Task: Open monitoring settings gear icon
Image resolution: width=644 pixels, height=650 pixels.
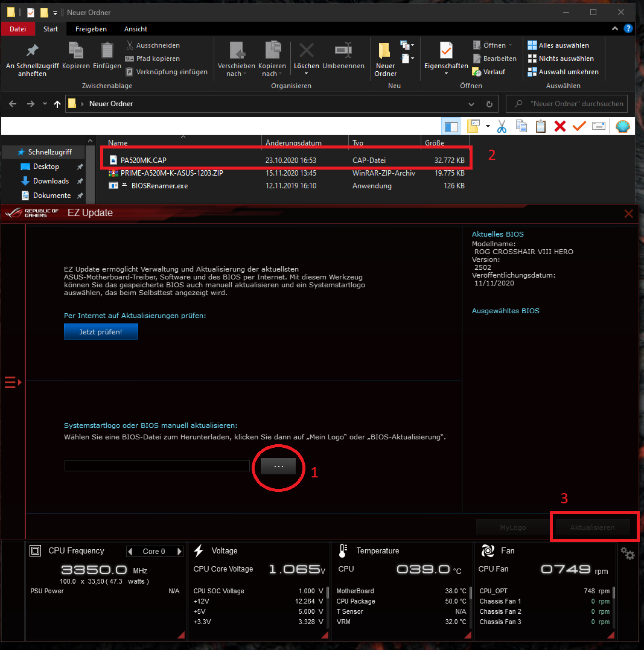Action: click(628, 553)
